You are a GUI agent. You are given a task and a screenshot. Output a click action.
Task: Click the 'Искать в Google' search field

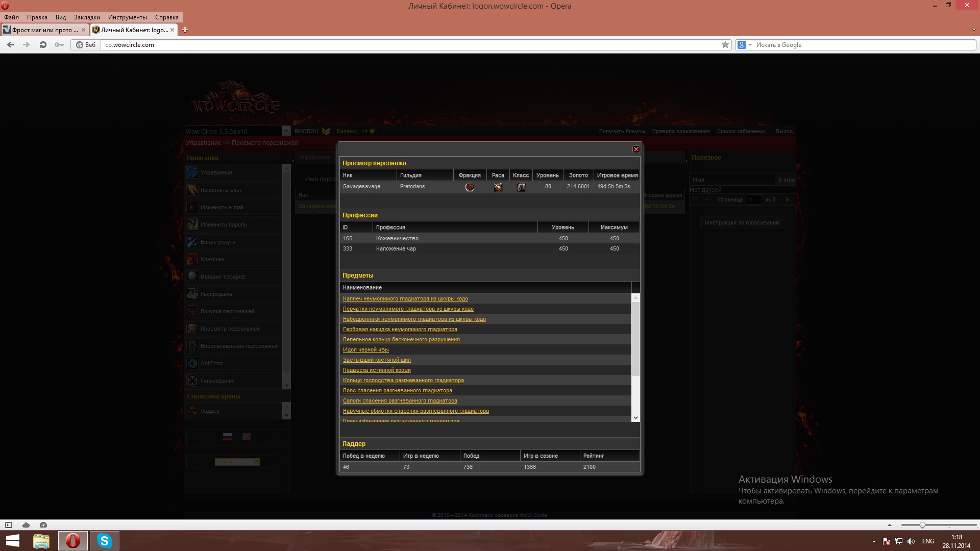pos(865,45)
